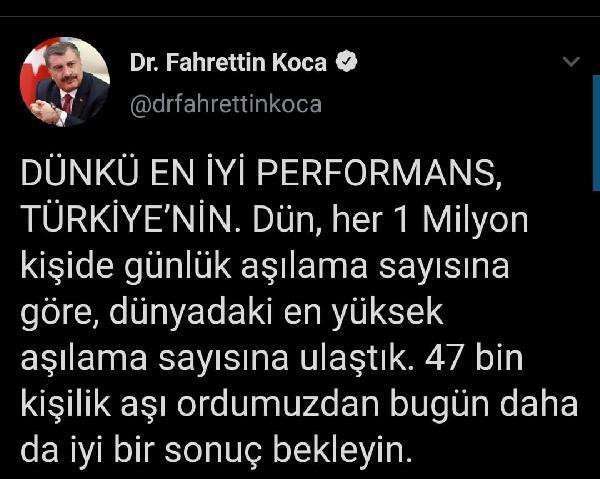Visit the @drfahrettinkoca handle link
The image size is (600, 479).
click(x=226, y=104)
